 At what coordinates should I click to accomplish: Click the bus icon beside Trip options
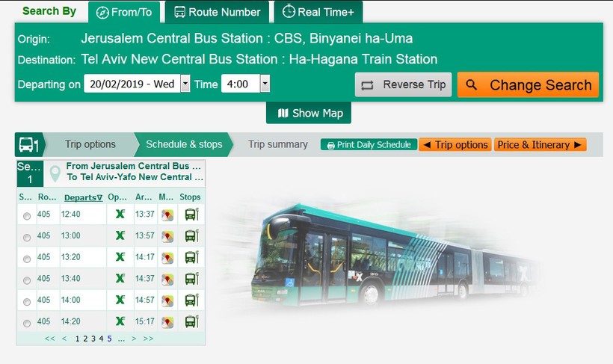point(28,145)
